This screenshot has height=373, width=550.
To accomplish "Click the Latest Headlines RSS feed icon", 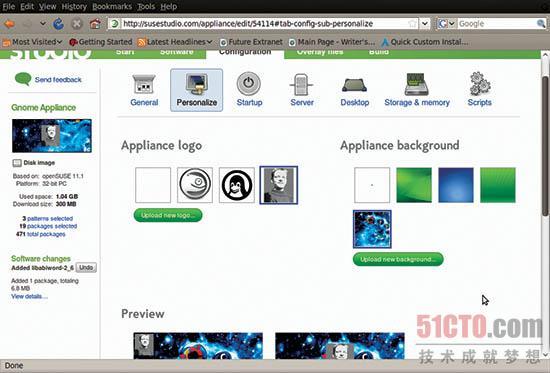I will (141, 42).
